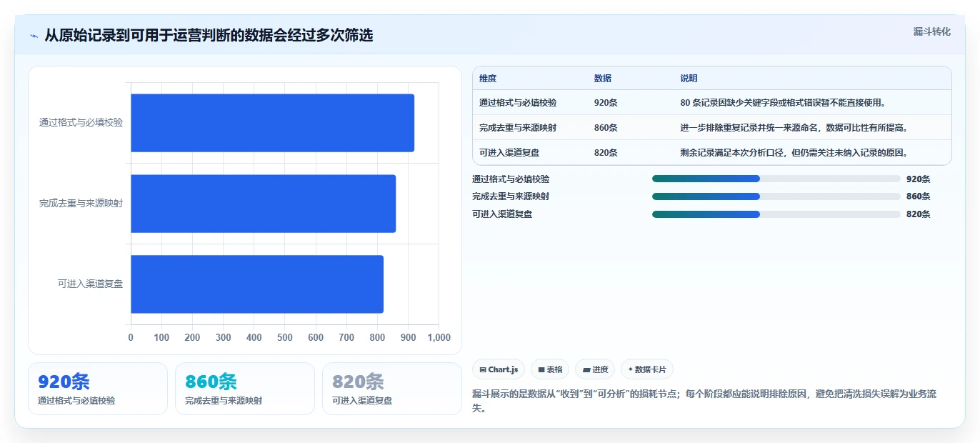This screenshot has width=980, height=443.
Task: Click the 500 tick on chart x-axis
Action: click(x=285, y=337)
